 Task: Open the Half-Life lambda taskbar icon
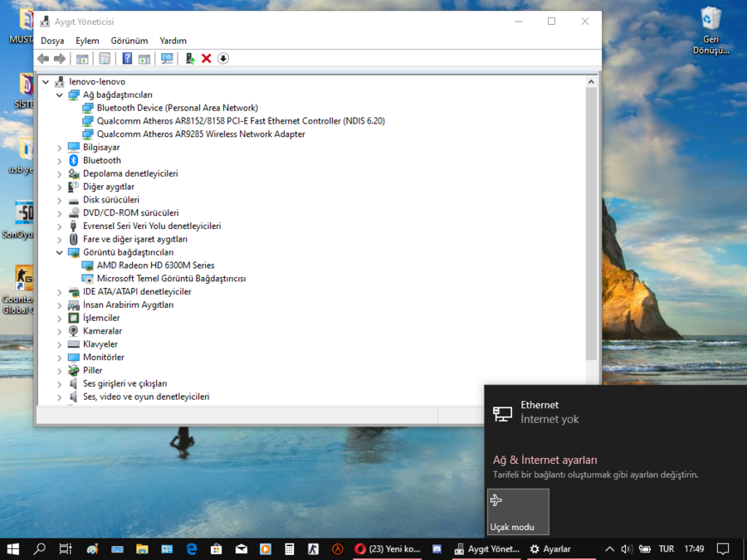click(338, 549)
